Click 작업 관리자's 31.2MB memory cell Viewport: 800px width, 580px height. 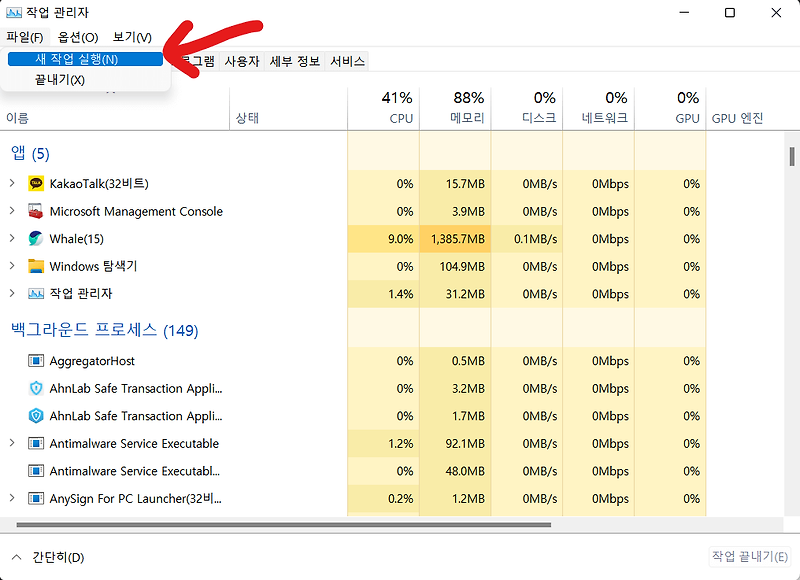point(455,294)
